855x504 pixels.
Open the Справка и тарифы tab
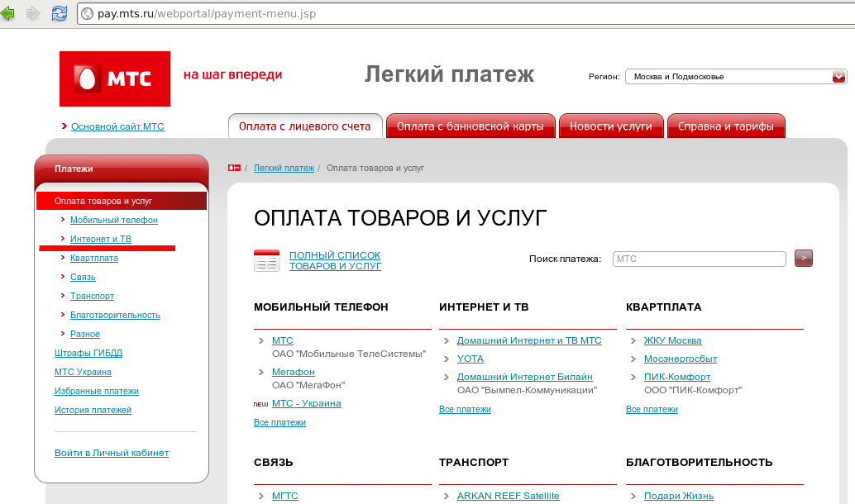point(726,126)
